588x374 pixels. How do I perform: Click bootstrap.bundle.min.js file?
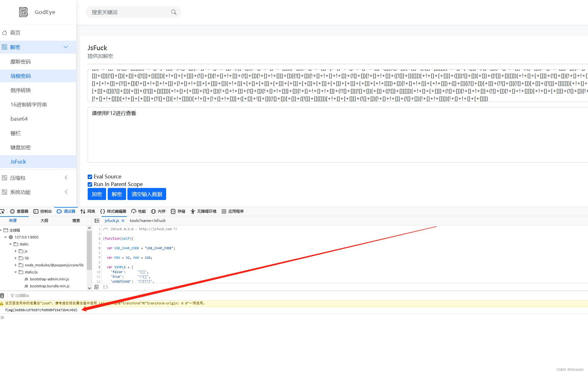(49, 286)
